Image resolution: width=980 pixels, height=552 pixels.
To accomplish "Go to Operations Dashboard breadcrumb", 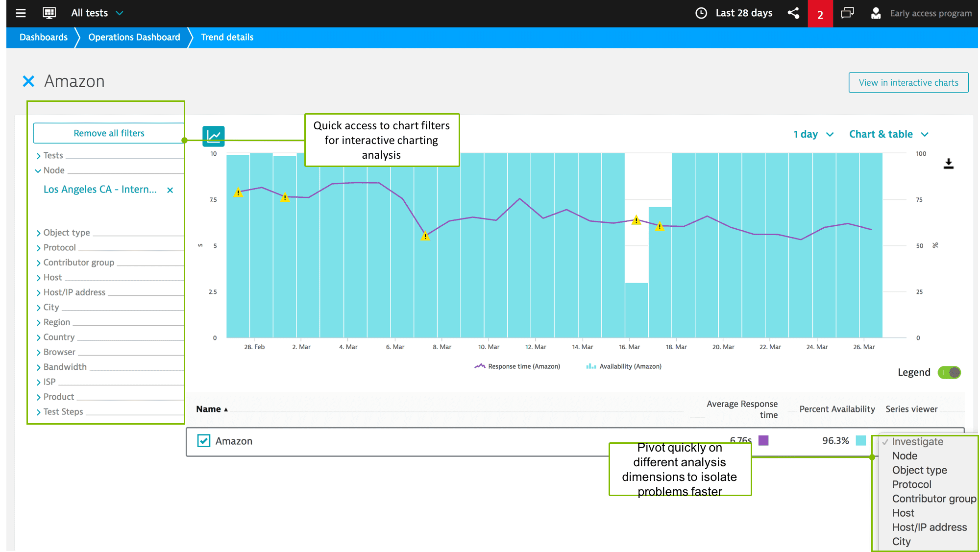I will (134, 37).
